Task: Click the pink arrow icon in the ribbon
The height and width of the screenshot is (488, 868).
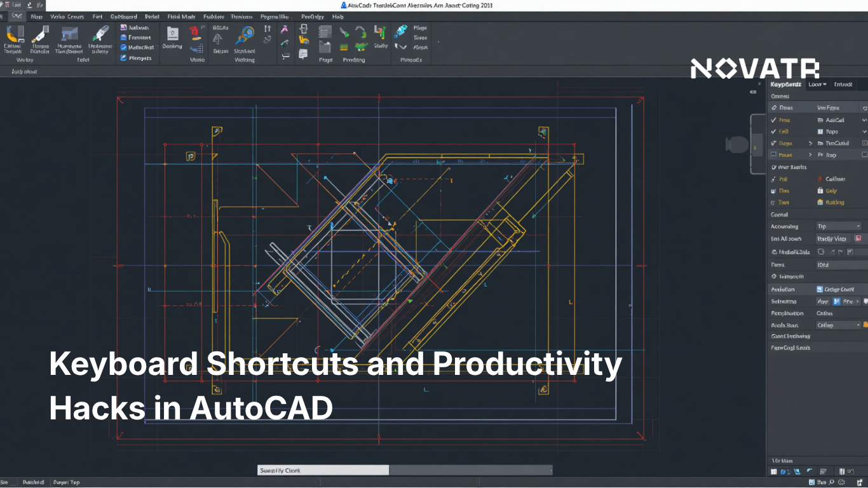Action: tap(285, 29)
